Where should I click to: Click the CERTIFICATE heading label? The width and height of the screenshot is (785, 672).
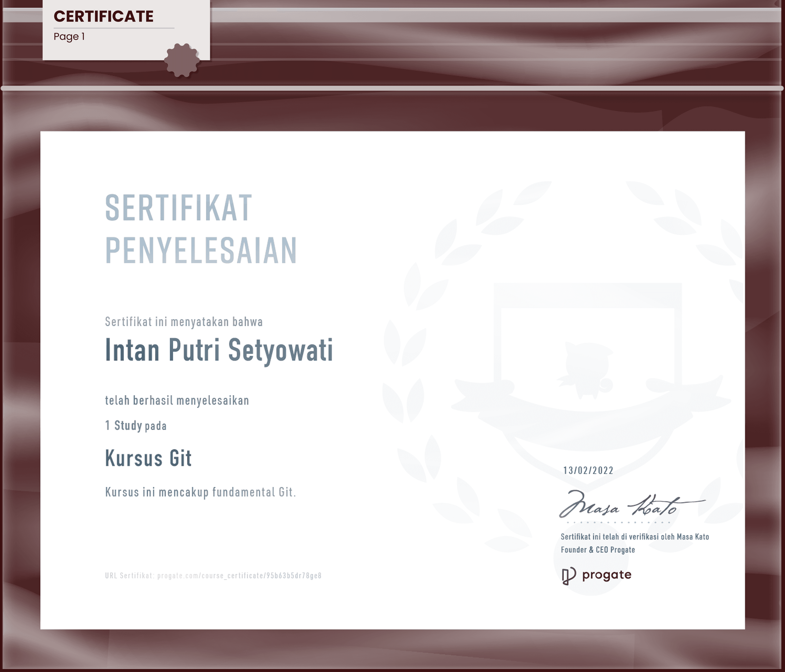(103, 16)
